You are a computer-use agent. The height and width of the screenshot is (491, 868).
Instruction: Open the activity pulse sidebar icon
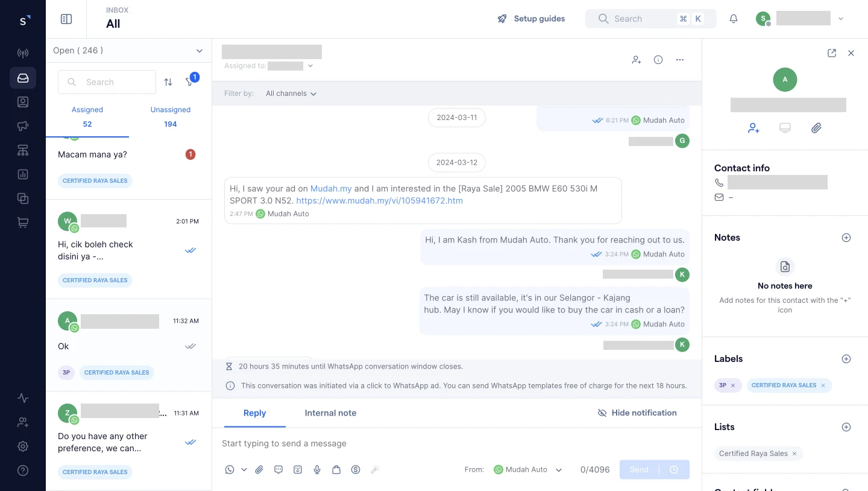23,398
